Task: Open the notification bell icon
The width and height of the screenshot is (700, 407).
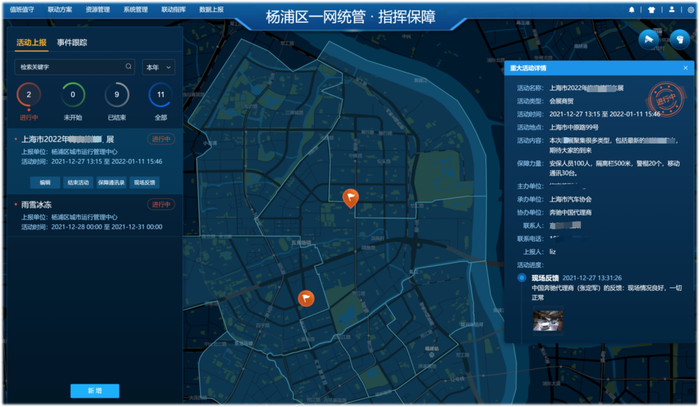Action: click(x=632, y=10)
